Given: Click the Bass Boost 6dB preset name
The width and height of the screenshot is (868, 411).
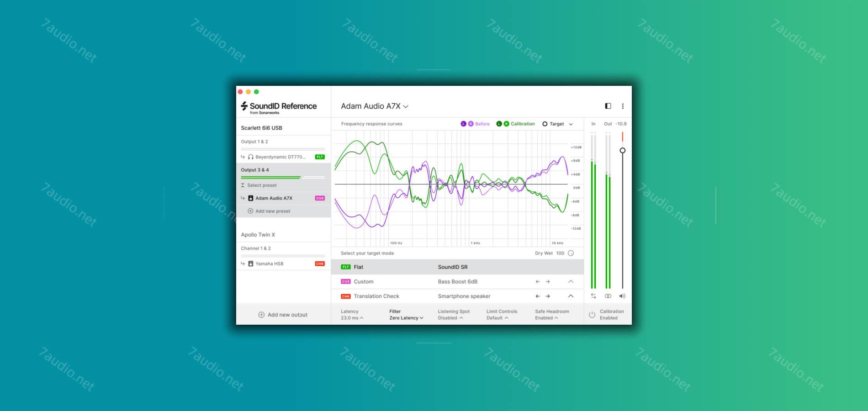Looking at the screenshot, I should pos(458,282).
